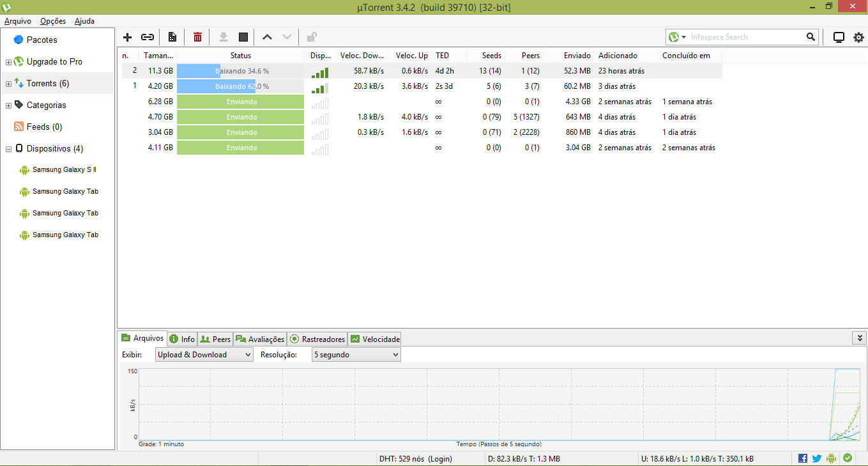The height and width of the screenshot is (466, 868).
Task: Open the Exibir Upload & Download dropdown
Action: (204, 355)
